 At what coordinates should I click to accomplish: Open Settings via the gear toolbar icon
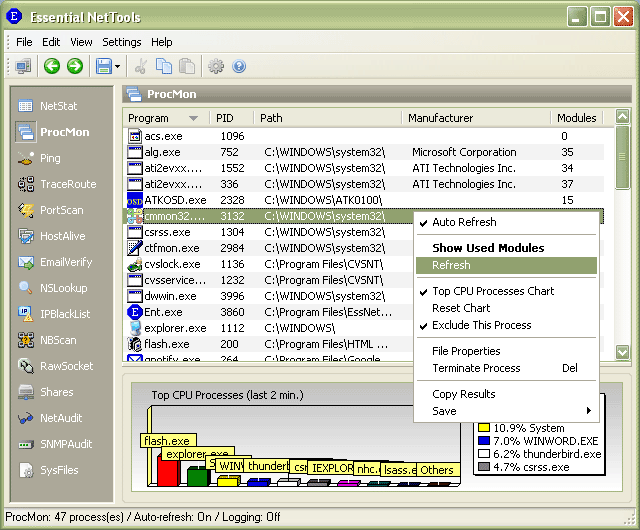(216, 66)
